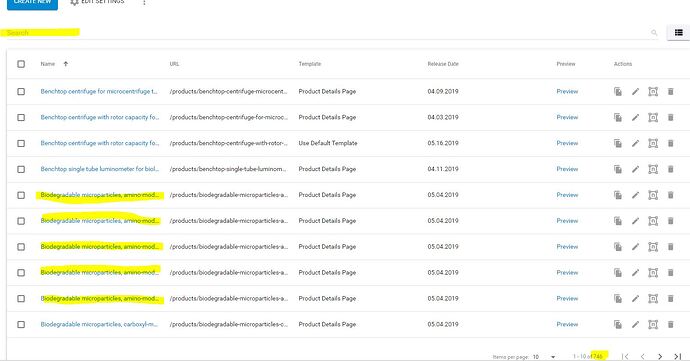Screen dimensions: 690x361
Task: Trash the row released 04.03.2019
Action: coord(671,118)
